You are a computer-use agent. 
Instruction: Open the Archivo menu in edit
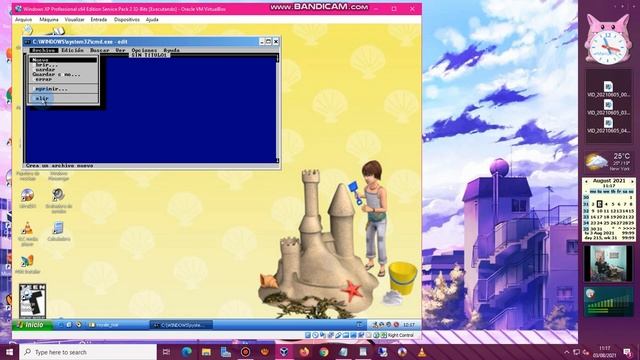click(43, 50)
